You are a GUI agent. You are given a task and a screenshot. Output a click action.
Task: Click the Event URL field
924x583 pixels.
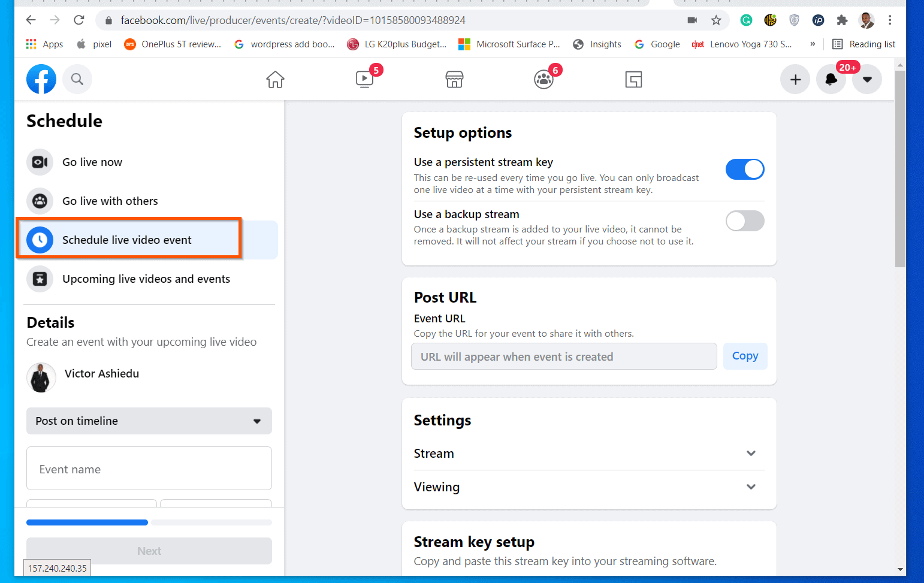(564, 357)
